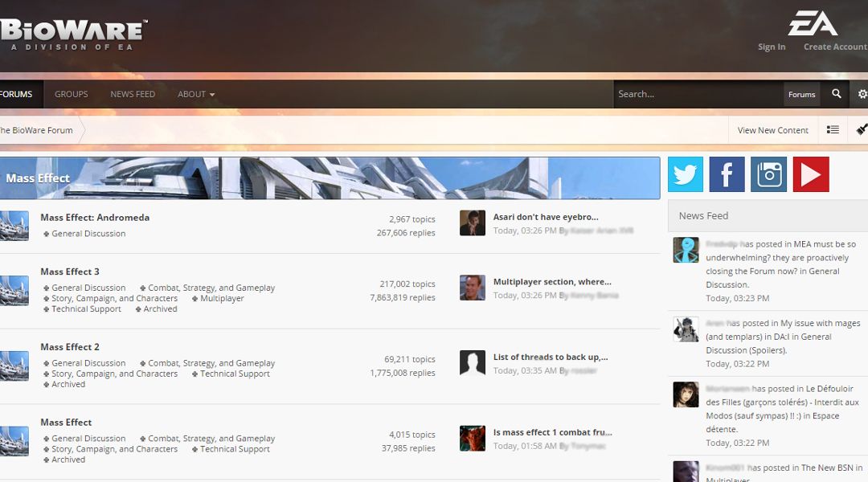868x482 pixels.
Task: Click The BioWare Forum breadcrumb
Action: 36,130
